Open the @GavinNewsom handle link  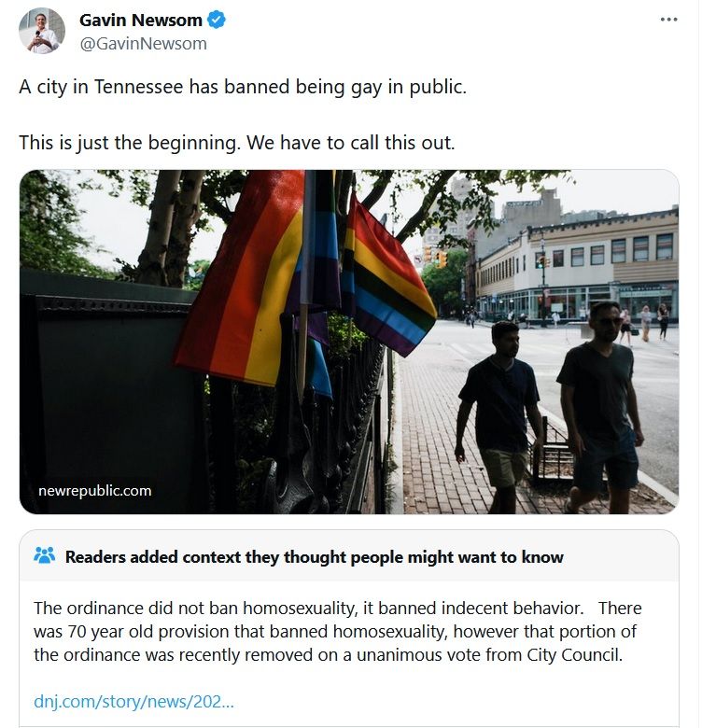point(143,44)
